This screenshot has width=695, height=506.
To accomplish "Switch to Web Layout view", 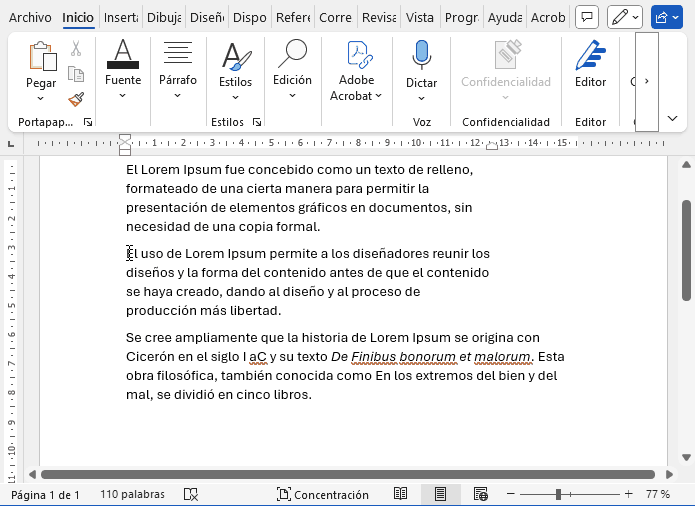I will coord(481,494).
